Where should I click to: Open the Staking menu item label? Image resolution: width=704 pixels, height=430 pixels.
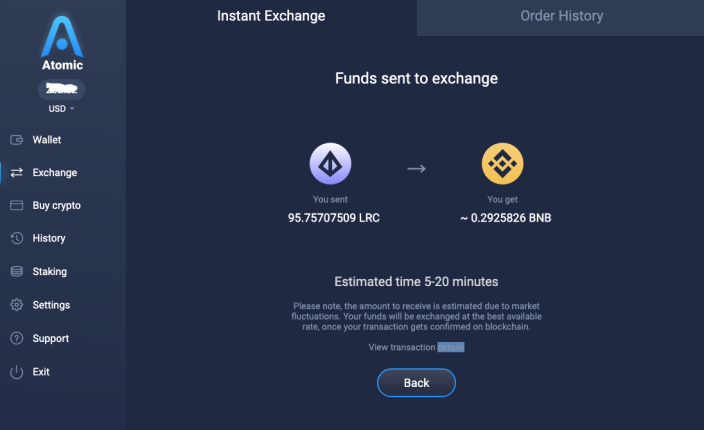pos(49,272)
